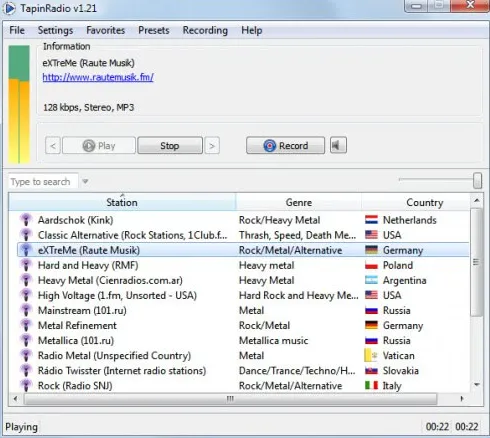490x438 pixels.
Task: Go to next station arrow button
Action: coord(212,146)
